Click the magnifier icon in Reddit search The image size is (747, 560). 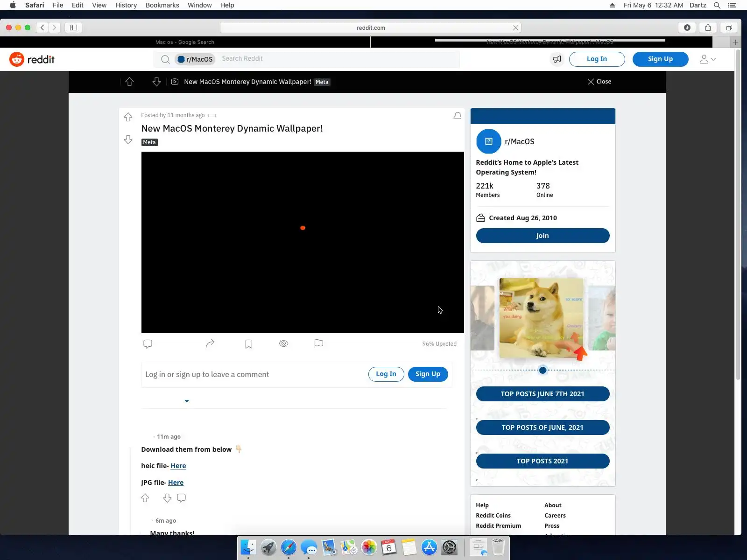[x=165, y=59]
